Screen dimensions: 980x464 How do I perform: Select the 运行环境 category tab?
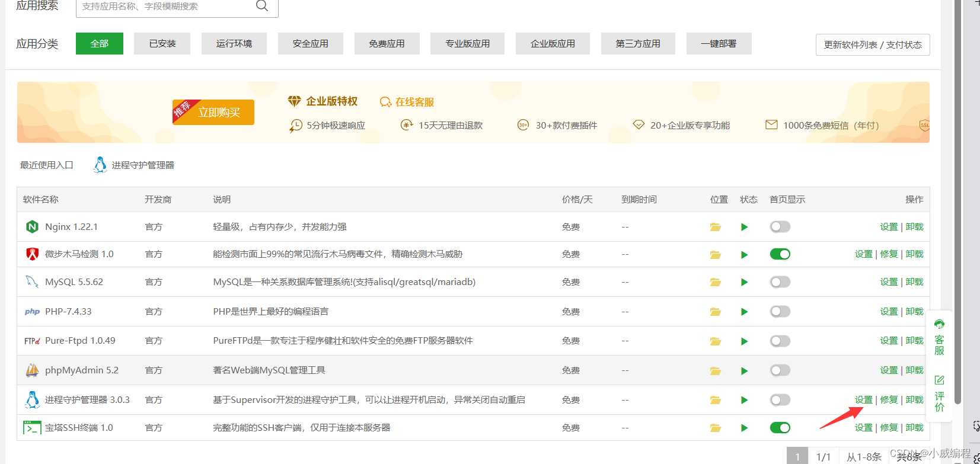pyautogui.click(x=234, y=43)
